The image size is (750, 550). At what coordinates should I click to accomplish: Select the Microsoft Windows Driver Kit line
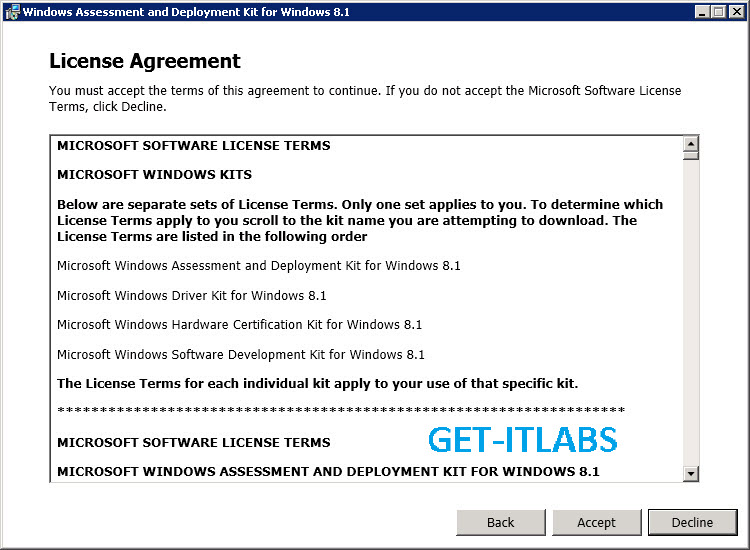(191, 296)
